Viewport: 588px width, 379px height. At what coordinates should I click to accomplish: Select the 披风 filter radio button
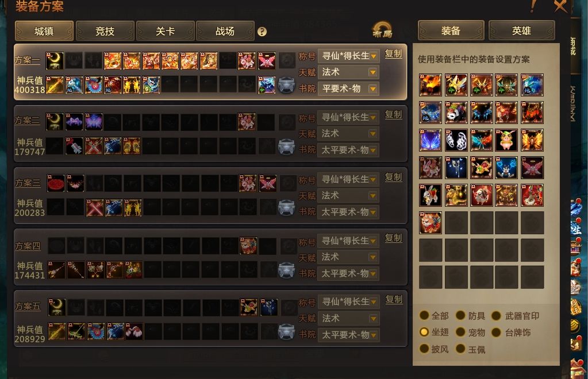[x=424, y=349]
